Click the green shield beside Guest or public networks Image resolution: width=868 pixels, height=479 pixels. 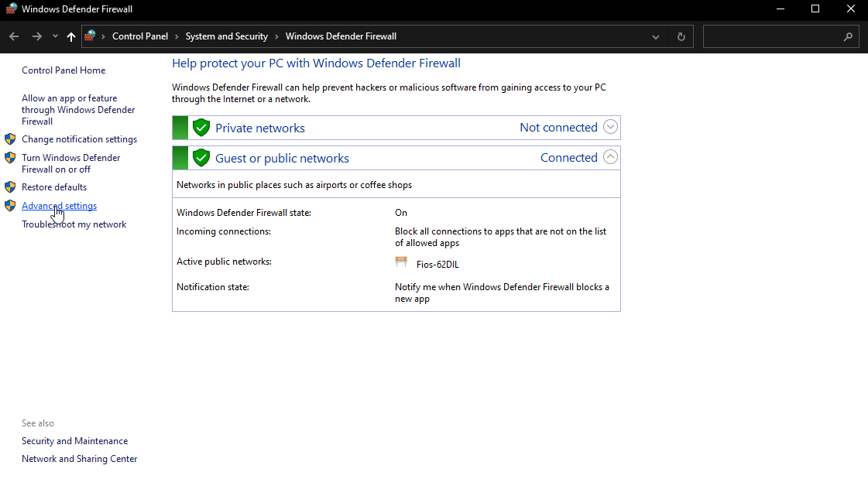201,158
